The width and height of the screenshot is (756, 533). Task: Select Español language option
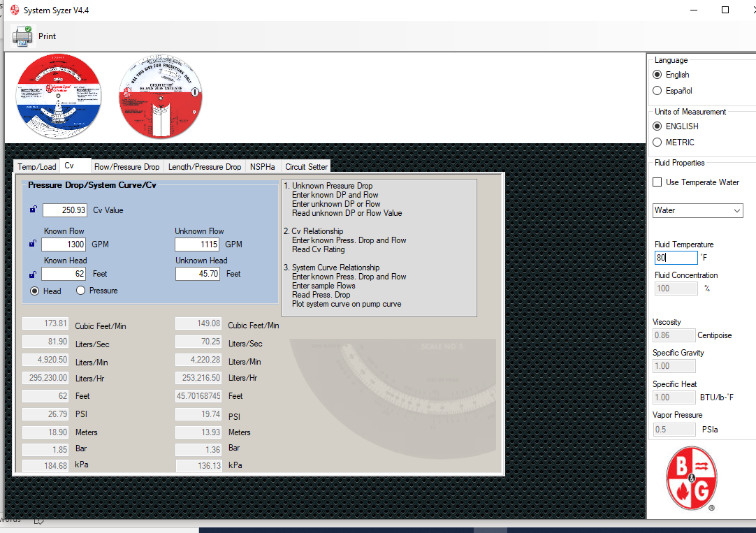(x=657, y=91)
